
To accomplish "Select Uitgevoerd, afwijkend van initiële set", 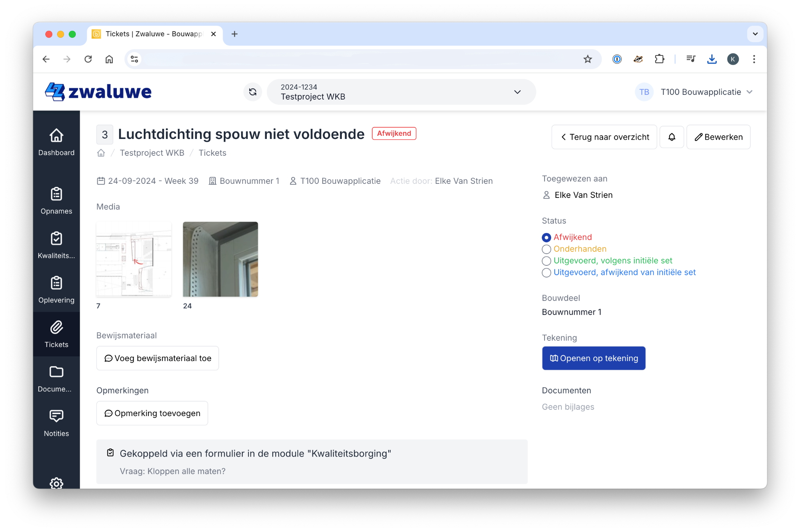I will tap(619, 272).
